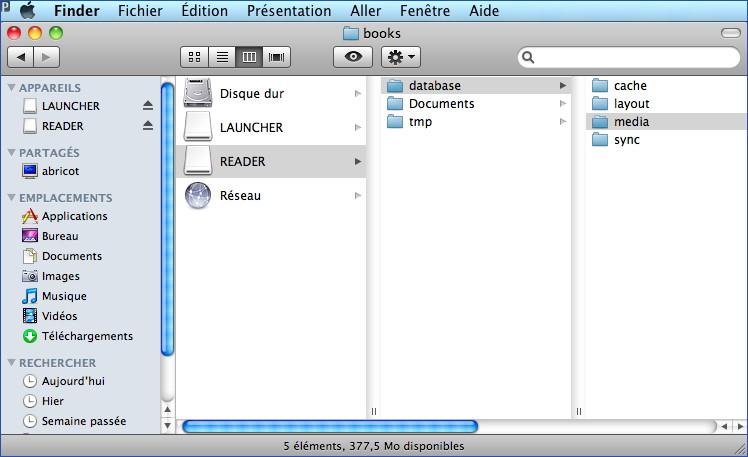Select the LAUNCHER drive in first column
The width and height of the screenshot is (748, 457).
pos(271,127)
